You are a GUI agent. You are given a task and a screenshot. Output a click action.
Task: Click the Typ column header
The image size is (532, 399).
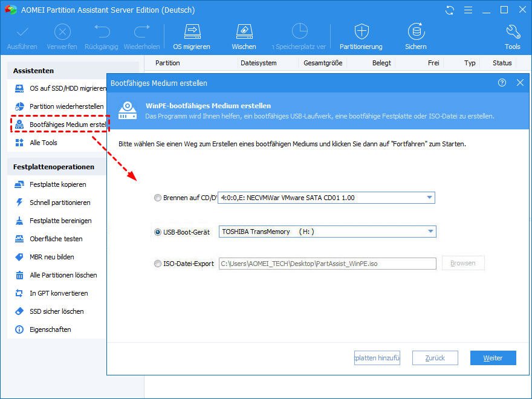[x=470, y=63]
